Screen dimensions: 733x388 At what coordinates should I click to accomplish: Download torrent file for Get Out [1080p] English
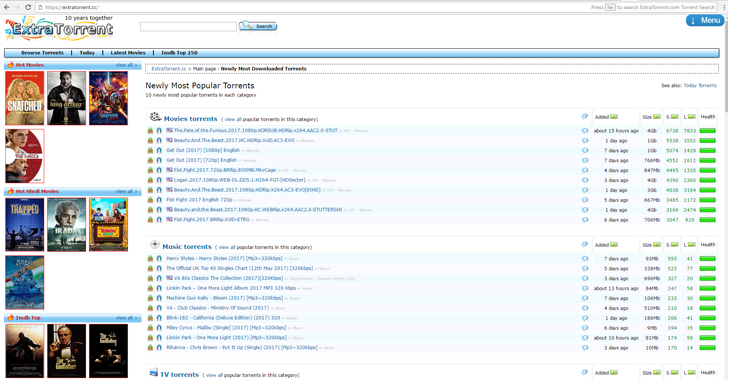151,151
